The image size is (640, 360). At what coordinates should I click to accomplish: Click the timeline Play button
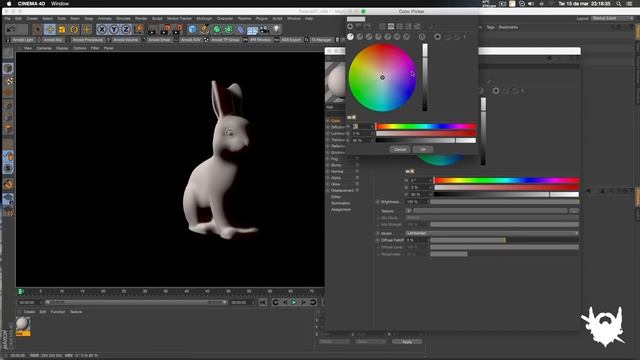294,302
